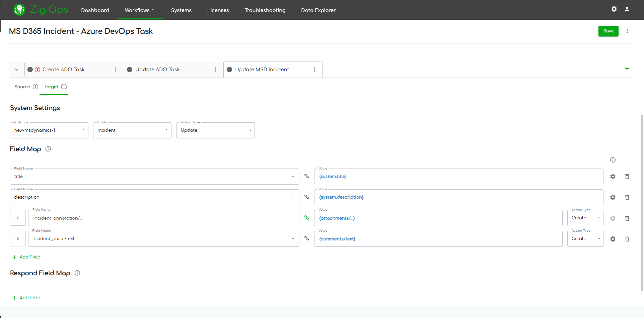Add Field under Field Map
This screenshot has width=644, height=318.
click(26, 257)
